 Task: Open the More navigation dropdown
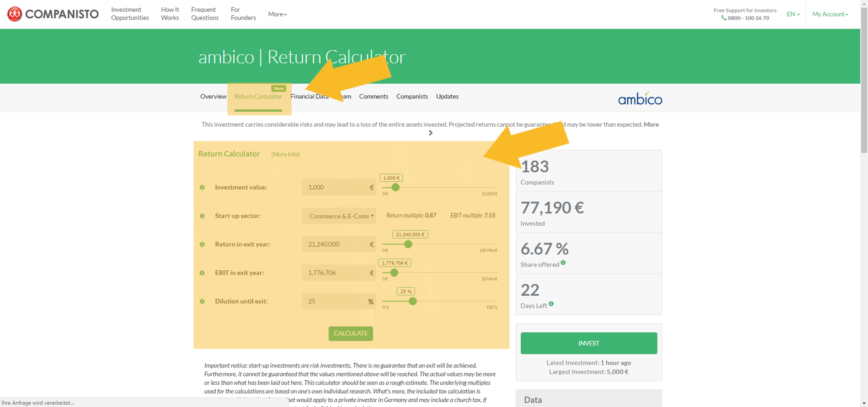(x=277, y=14)
